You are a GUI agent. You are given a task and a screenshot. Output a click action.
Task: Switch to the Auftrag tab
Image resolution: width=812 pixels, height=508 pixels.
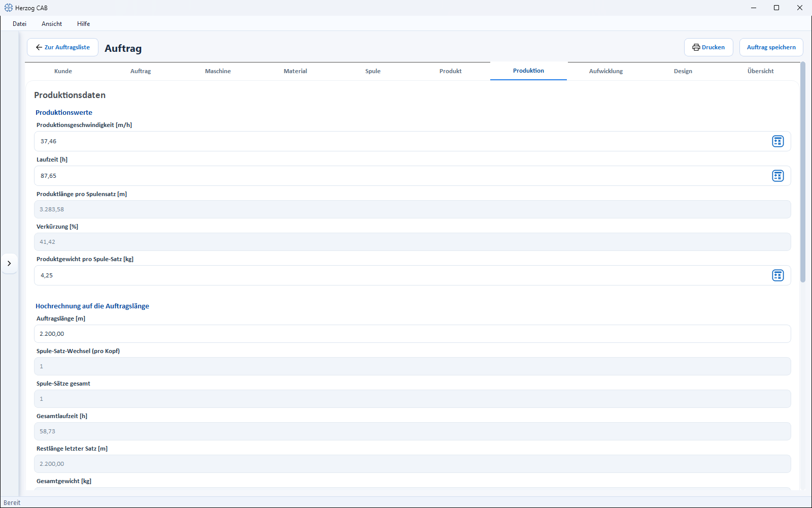[141, 71]
